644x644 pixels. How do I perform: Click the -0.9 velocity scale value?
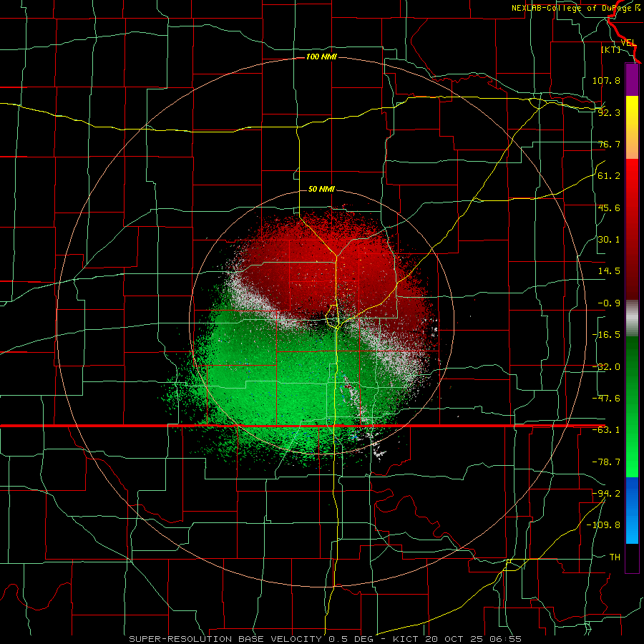tap(609, 303)
